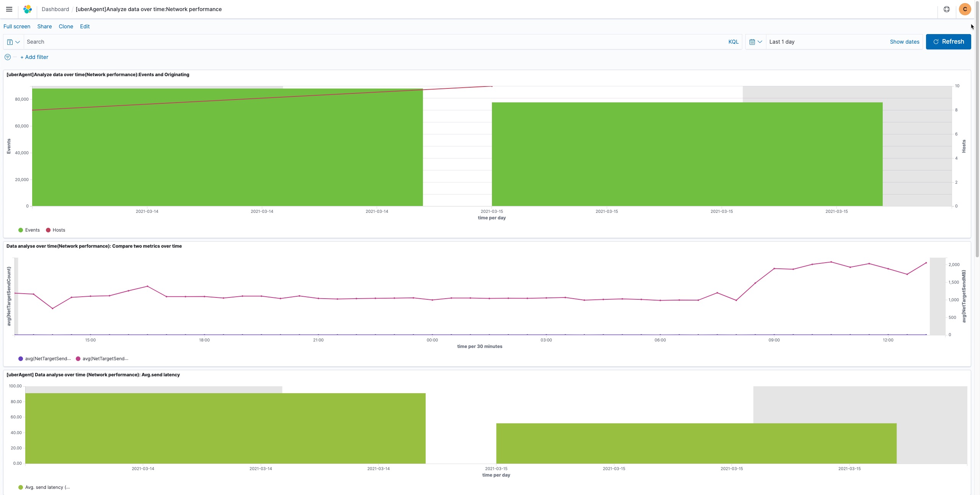
Task: Go to Dashboard breadcrumb
Action: coord(55,9)
